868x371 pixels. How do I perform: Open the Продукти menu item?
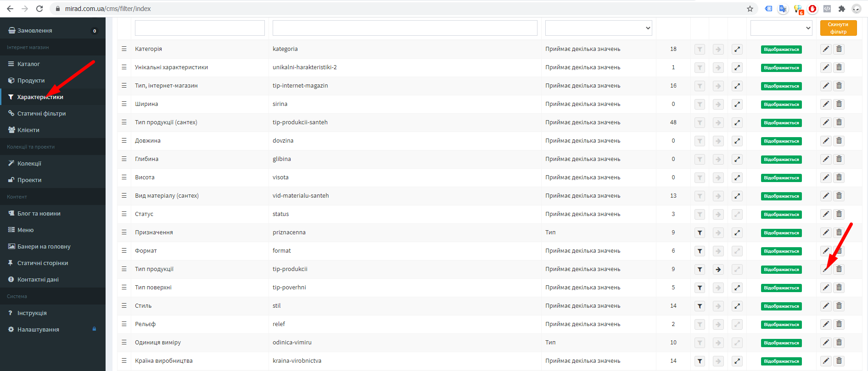pos(53,80)
